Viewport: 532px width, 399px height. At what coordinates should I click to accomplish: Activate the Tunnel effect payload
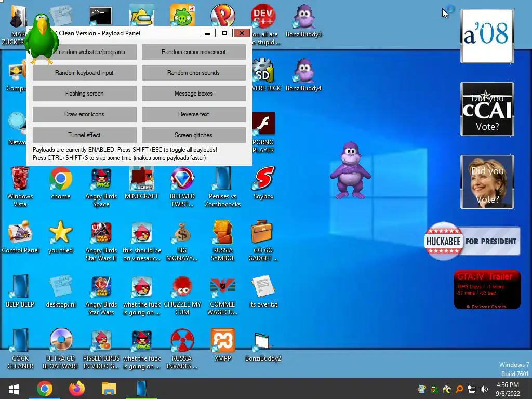point(85,135)
